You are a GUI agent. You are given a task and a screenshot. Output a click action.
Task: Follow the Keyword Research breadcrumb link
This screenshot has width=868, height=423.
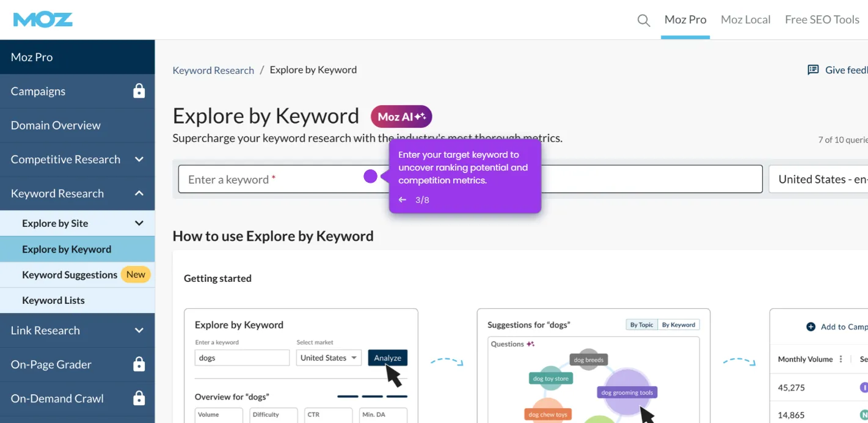pyautogui.click(x=213, y=70)
